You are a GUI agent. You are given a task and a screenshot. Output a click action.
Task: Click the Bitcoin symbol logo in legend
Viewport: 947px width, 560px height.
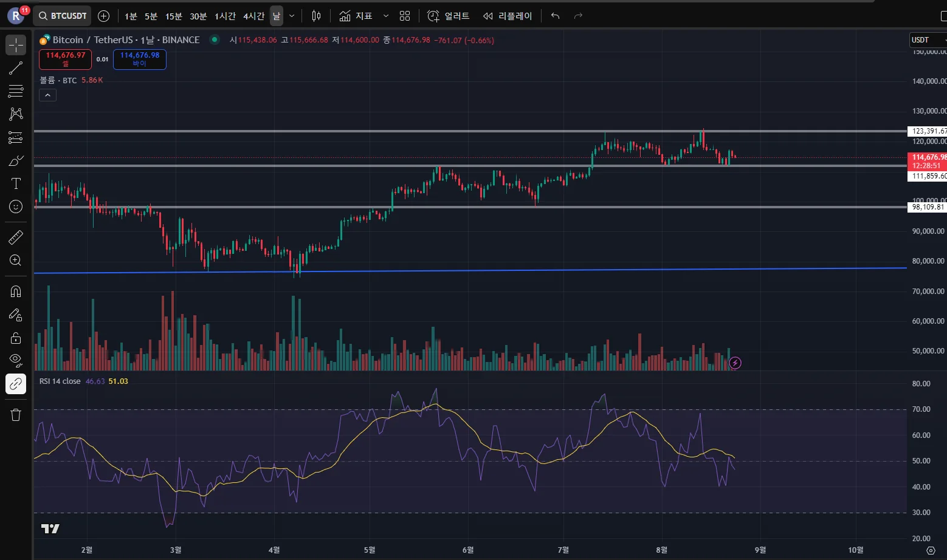(x=44, y=40)
